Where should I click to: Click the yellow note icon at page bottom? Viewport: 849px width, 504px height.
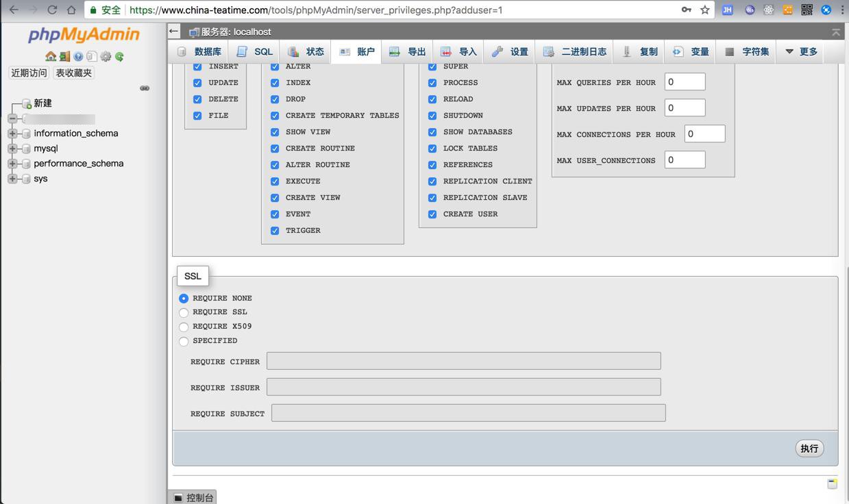[832, 484]
